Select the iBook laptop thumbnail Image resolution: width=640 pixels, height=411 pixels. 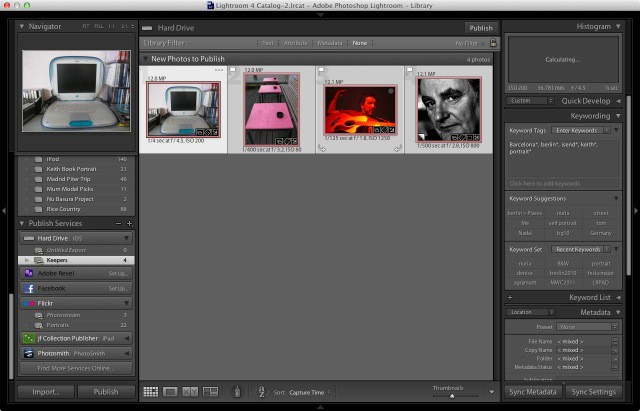(184, 109)
